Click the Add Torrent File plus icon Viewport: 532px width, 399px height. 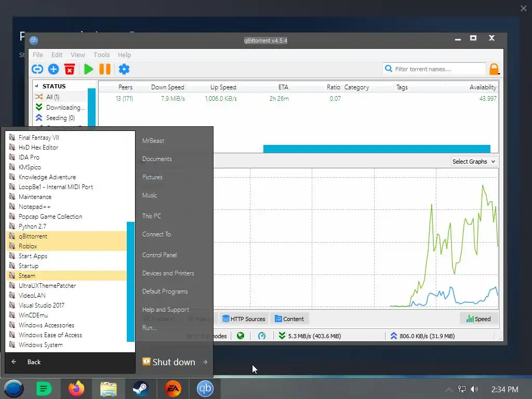(54, 69)
